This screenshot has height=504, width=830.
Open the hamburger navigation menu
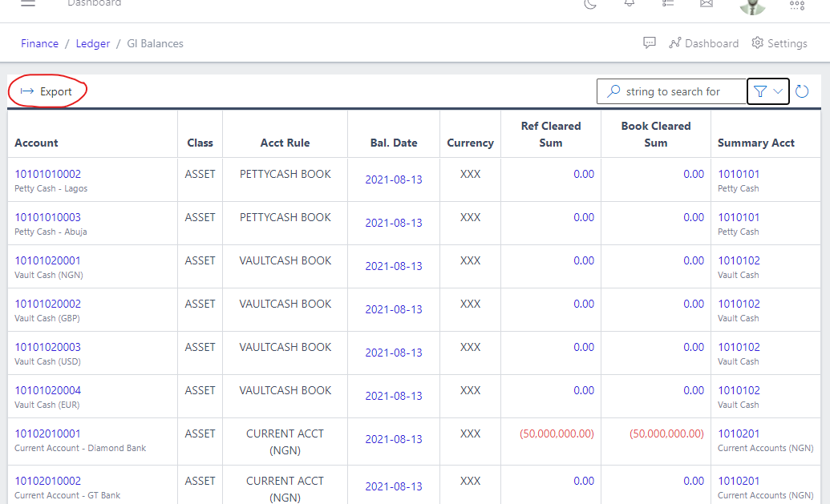point(28,4)
